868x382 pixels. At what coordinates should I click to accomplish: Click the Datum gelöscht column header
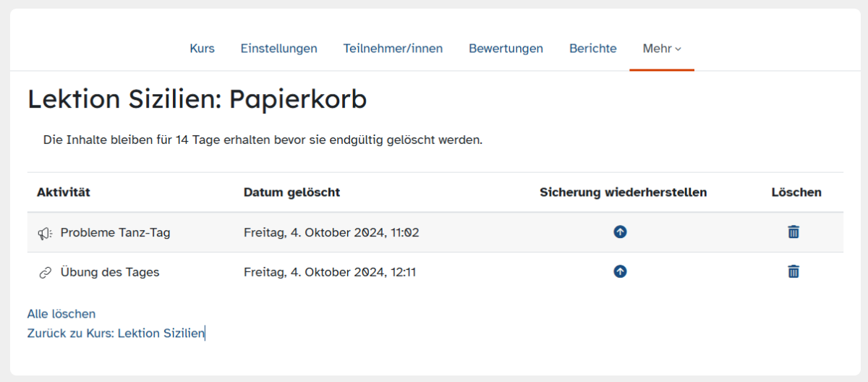[x=292, y=192]
